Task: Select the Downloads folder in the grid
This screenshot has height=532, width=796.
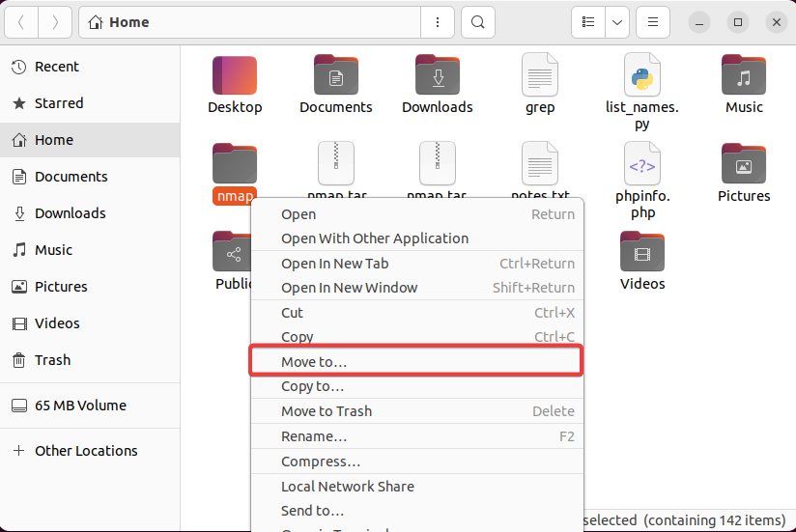Action: pos(437,85)
